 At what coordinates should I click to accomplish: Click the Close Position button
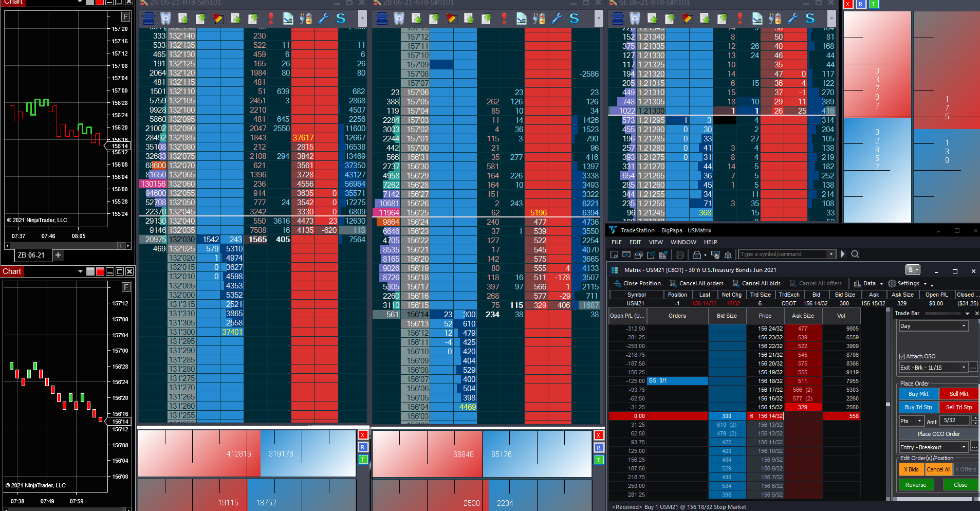637,283
